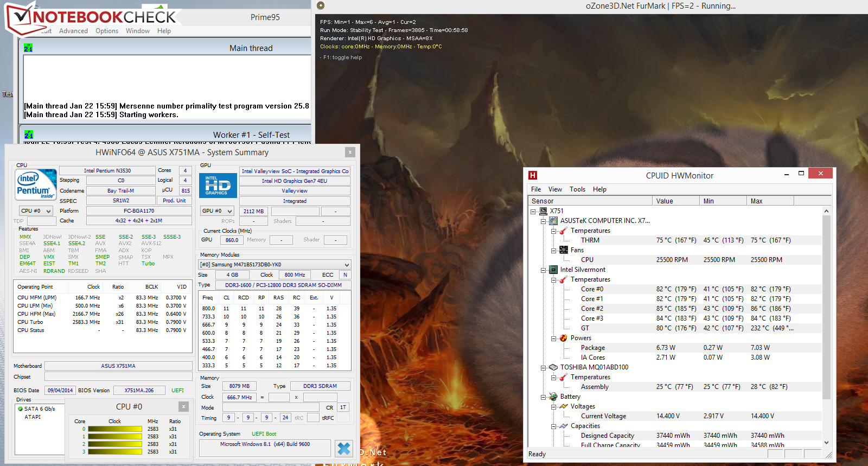Click the CR 1T value box
This screenshot has width=868, height=466.
pos(343,407)
